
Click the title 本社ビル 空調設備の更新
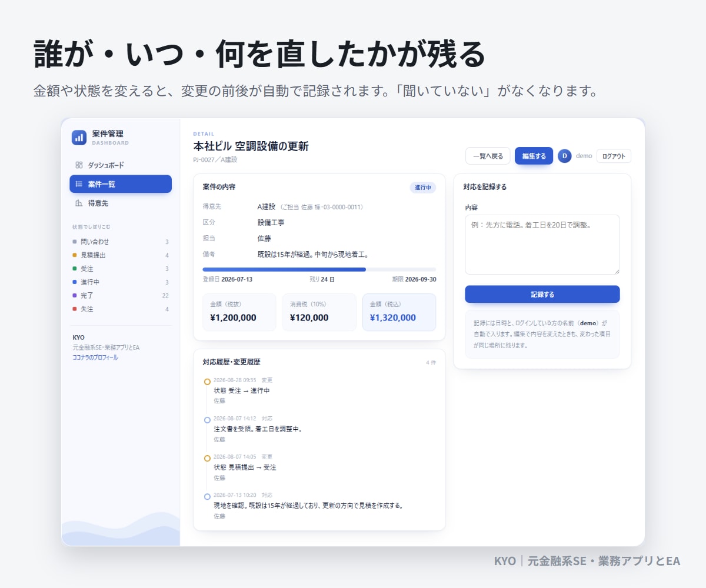coord(251,146)
